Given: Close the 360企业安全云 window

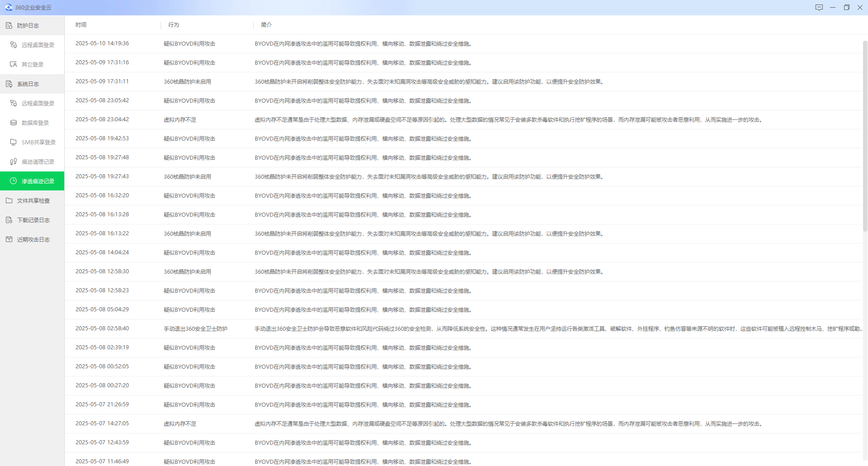Looking at the screenshot, I should [860, 8].
